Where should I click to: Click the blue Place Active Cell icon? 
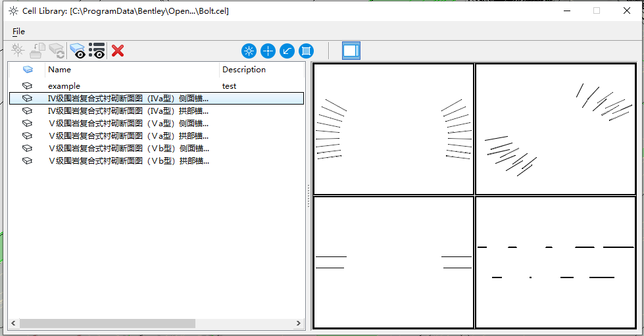point(249,51)
